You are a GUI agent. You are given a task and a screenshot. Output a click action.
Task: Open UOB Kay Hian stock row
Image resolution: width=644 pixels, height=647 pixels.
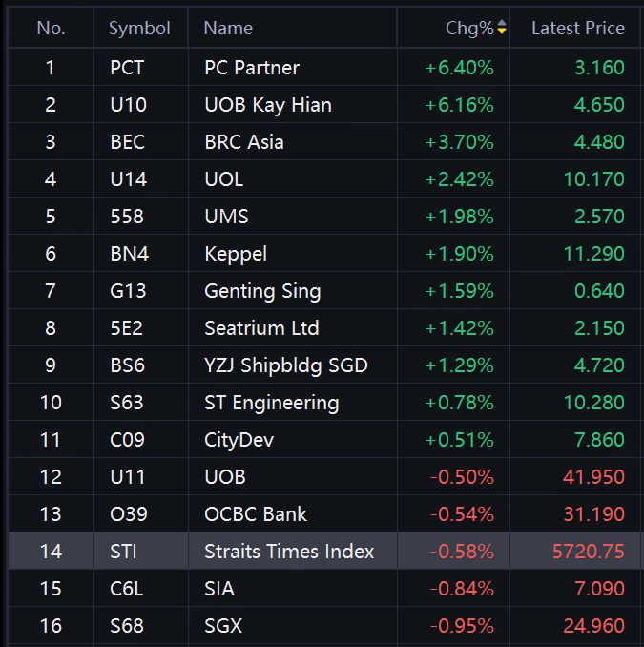click(x=324, y=104)
